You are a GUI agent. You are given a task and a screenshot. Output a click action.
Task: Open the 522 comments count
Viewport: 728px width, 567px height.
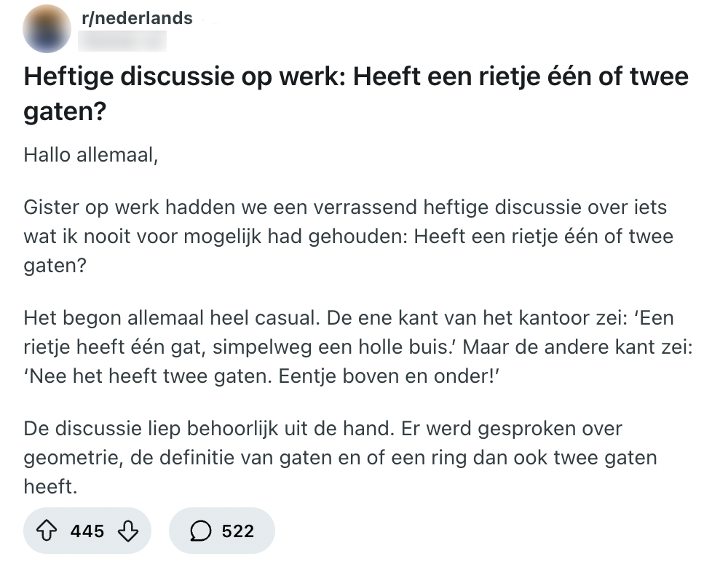click(238, 531)
